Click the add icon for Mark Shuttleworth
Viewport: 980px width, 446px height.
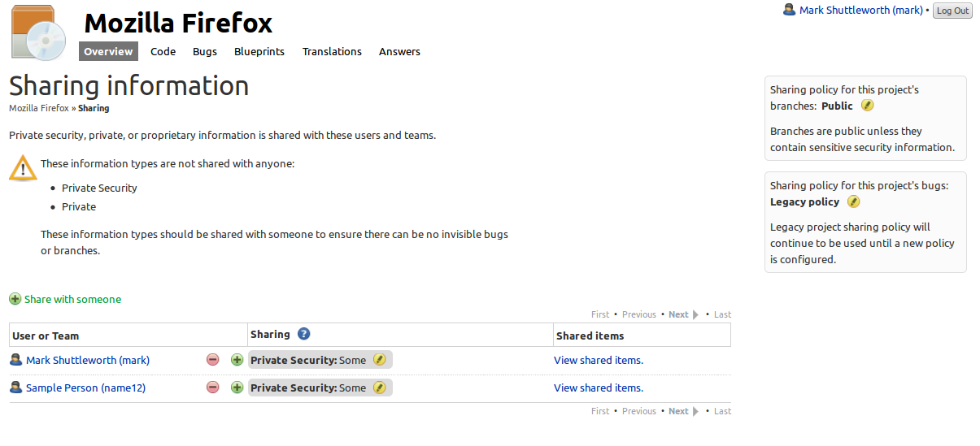[x=237, y=360]
